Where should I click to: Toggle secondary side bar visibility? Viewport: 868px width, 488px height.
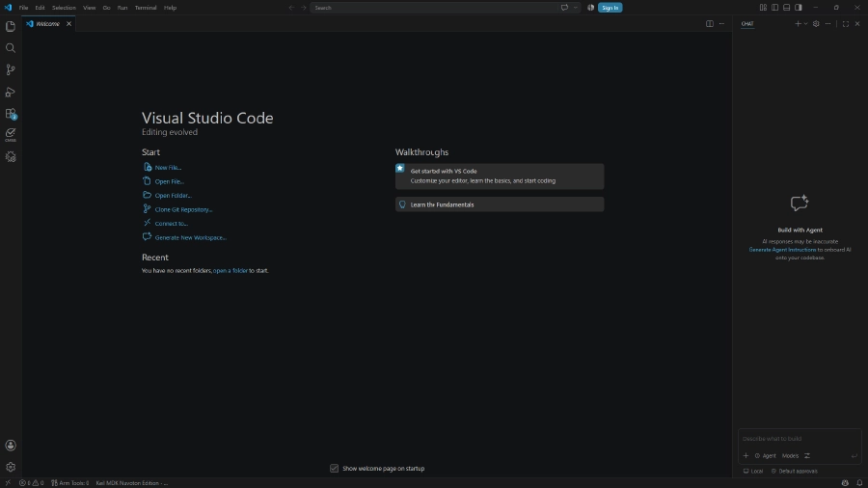coord(799,8)
